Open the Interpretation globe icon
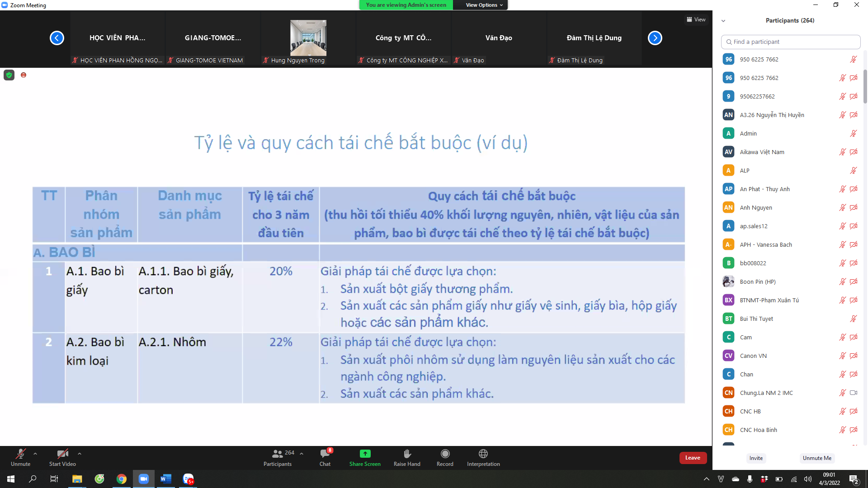The width and height of the screenshot is (868, 488). tap(483, 454)
